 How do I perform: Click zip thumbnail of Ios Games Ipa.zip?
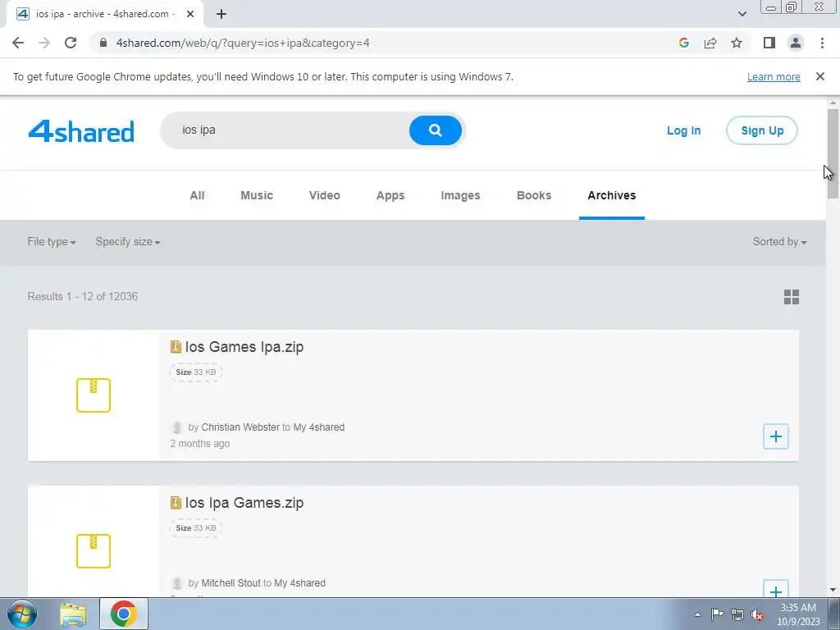click(x=94, y=395)
